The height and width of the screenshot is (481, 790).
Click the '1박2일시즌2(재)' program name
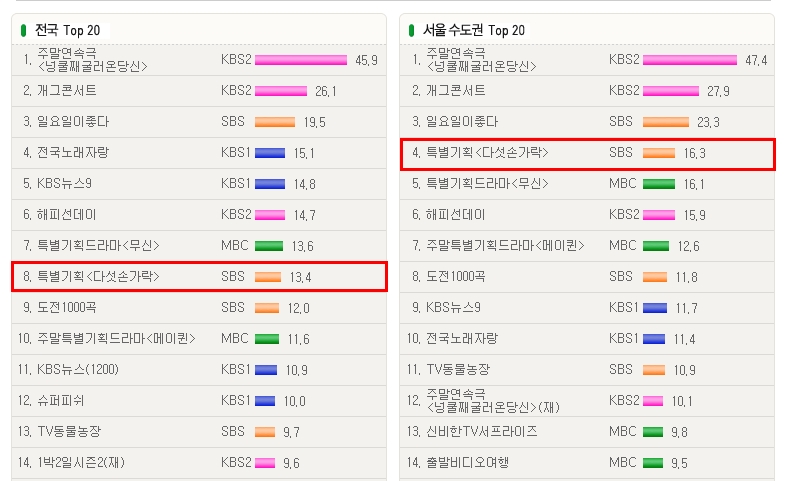pyautogui.click(x=81, y=462)
